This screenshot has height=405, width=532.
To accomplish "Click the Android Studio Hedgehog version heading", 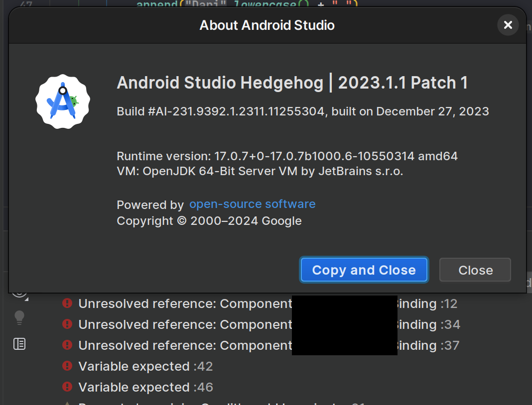I will [292, 83].
